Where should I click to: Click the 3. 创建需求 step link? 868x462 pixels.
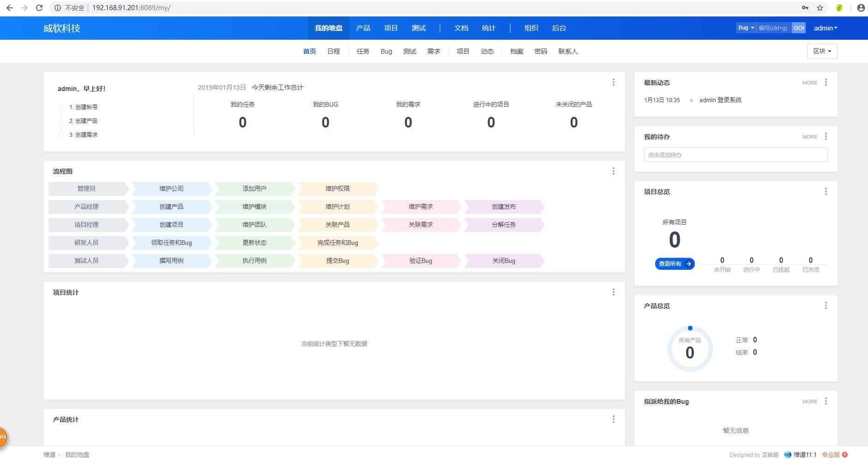83,134
